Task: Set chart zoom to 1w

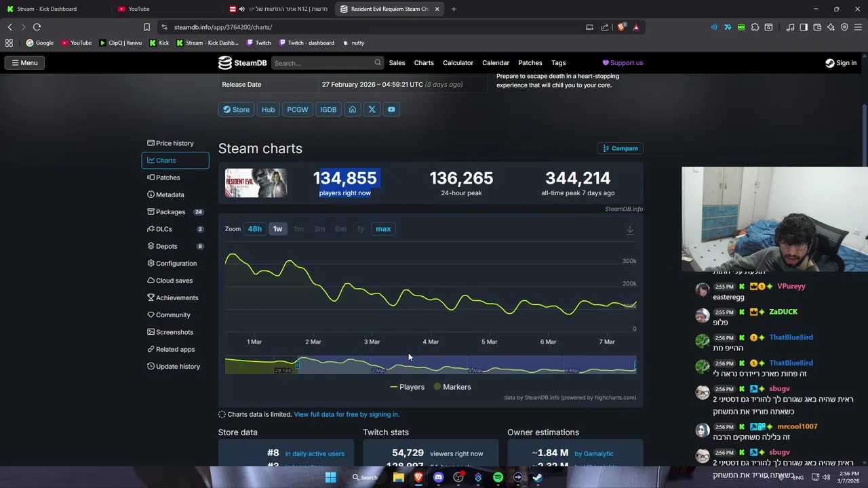Action: tap(277, 229)
